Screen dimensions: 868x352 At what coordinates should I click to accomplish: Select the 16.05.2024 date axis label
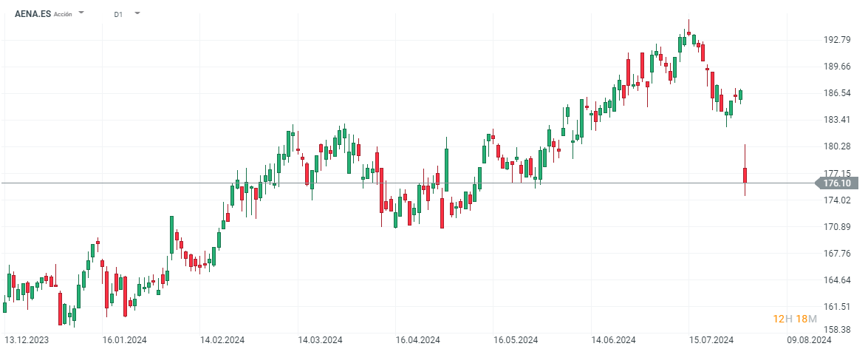pos(516,340)
